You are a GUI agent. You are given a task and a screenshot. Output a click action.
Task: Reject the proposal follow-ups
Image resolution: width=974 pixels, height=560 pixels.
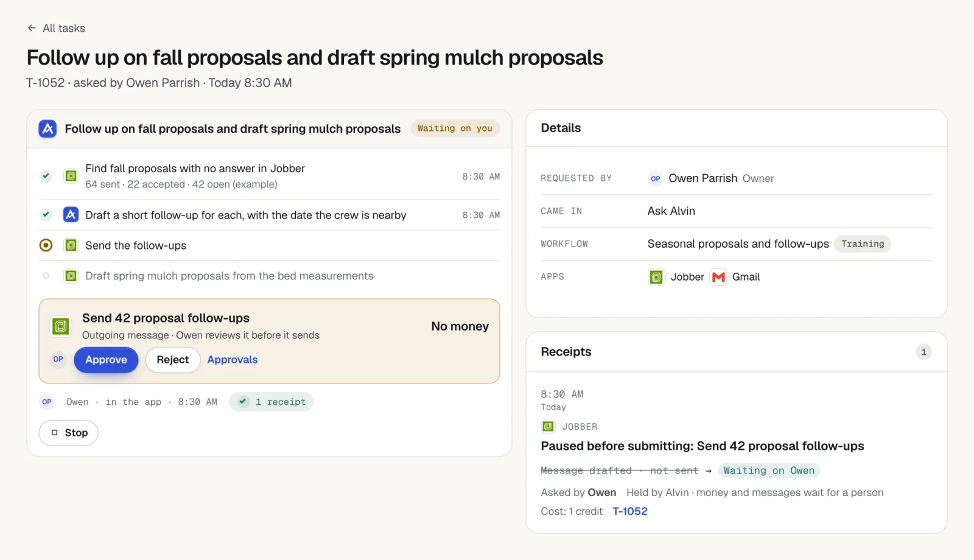tap(173, 360)
